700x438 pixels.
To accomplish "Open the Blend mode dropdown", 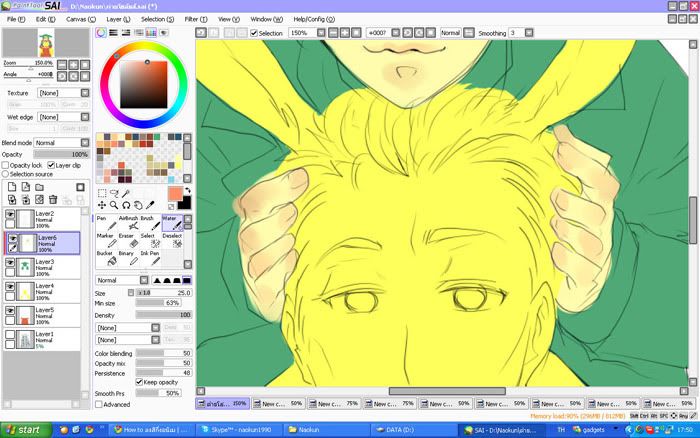I will click(x=62, y=143).
